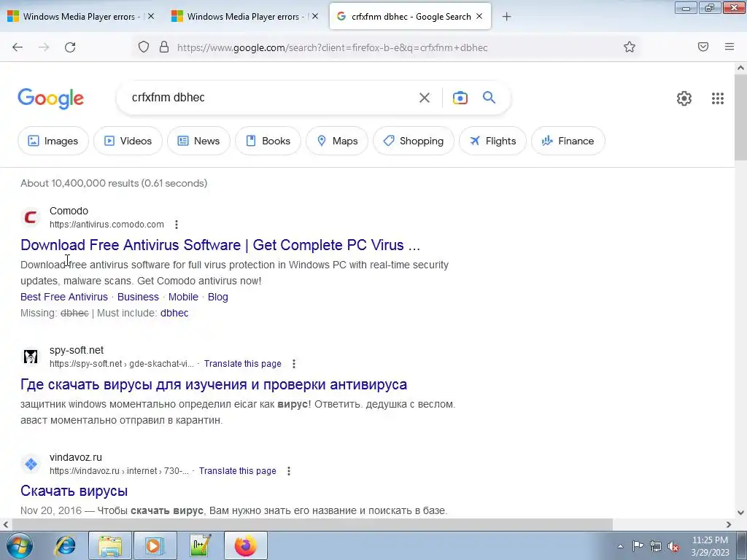The height and width of the screenshot is (560, 747).
Task: Switch to Shopping results
Action: pyautogui.click(x=414, y=141)
